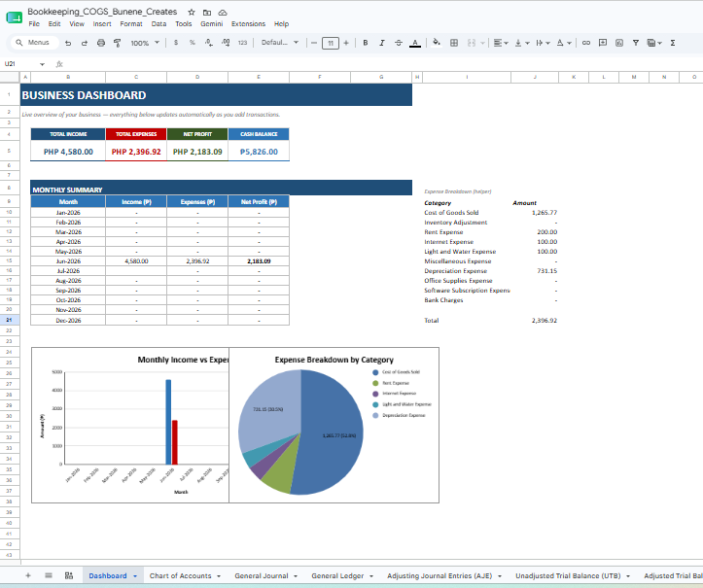Select the PHP 4,580.00 total income cell

(68, 152)
